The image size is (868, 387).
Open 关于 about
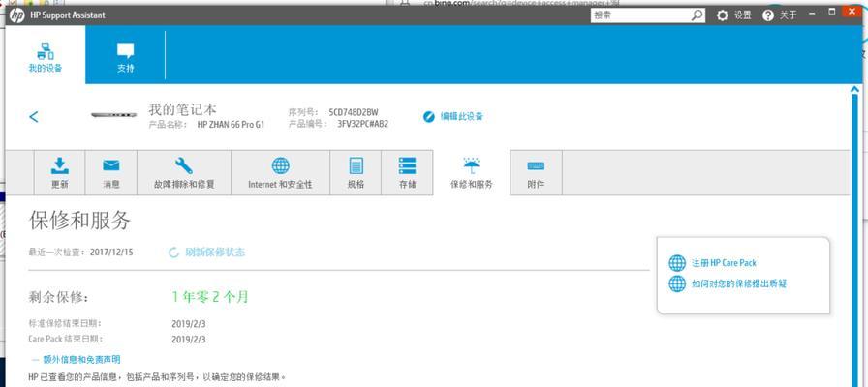(789, 15)
